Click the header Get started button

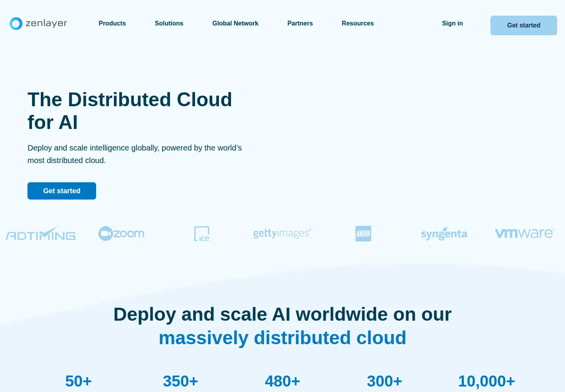[x=524, y=25]
